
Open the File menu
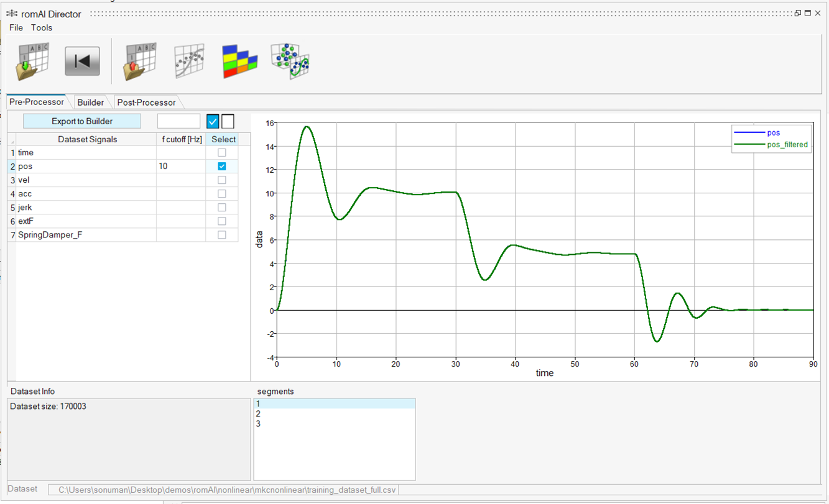click(x=16, y=27)
